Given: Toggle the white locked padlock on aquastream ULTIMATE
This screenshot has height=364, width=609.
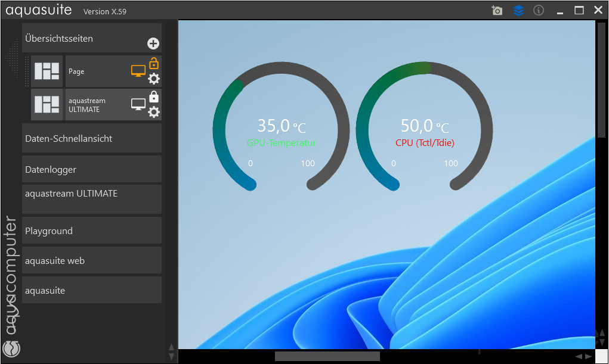Looking at the screenshot, I should coord(154,97).
